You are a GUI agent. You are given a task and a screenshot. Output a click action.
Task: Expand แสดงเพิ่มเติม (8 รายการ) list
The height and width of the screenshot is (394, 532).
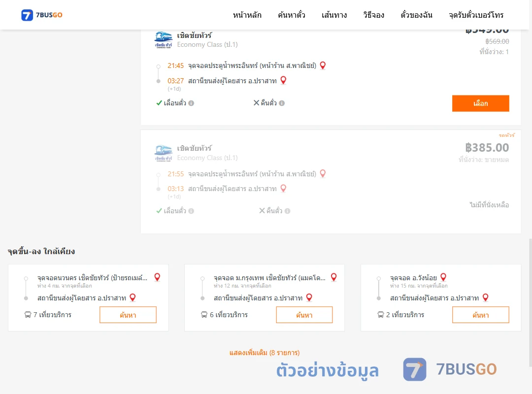265,353
